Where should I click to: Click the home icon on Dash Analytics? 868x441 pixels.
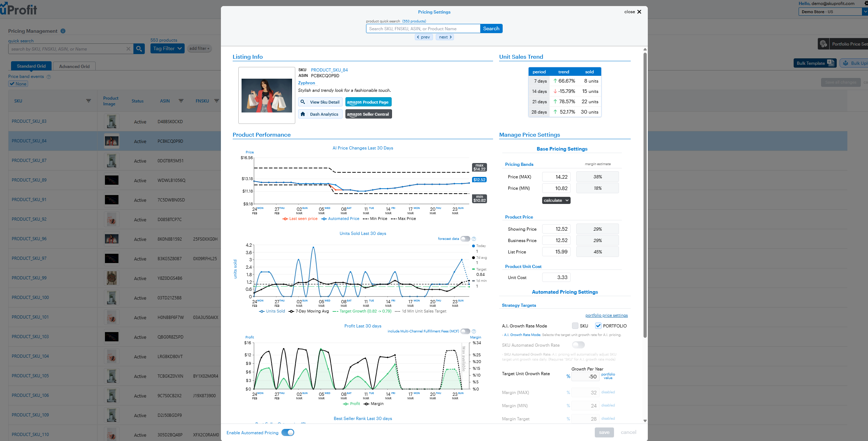pyautogui.click(x=303, y=114)
